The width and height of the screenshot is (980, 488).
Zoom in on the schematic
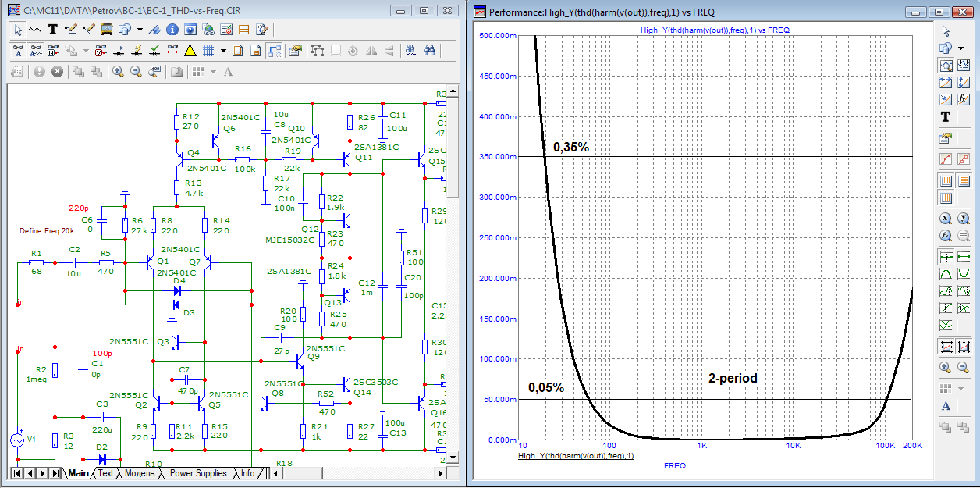click(118, 71)
